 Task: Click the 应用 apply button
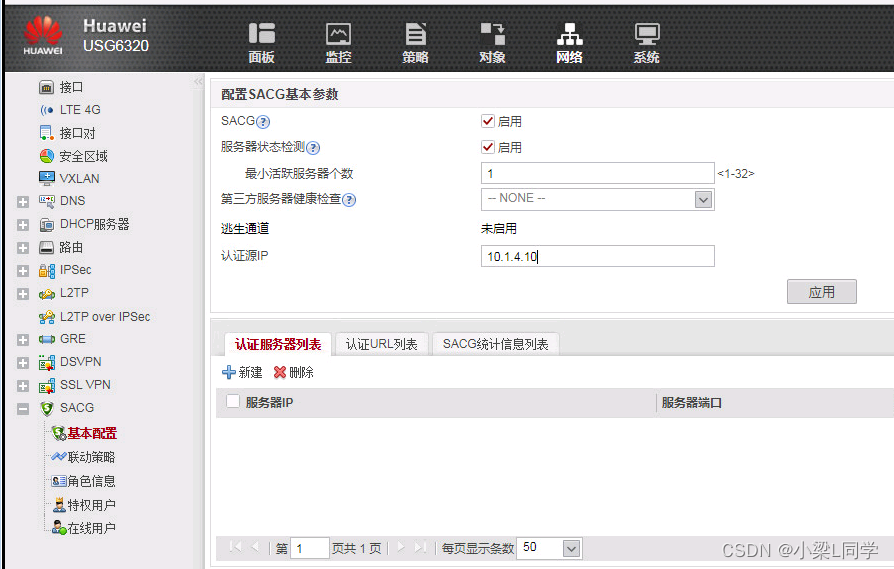tap(822, 292)
